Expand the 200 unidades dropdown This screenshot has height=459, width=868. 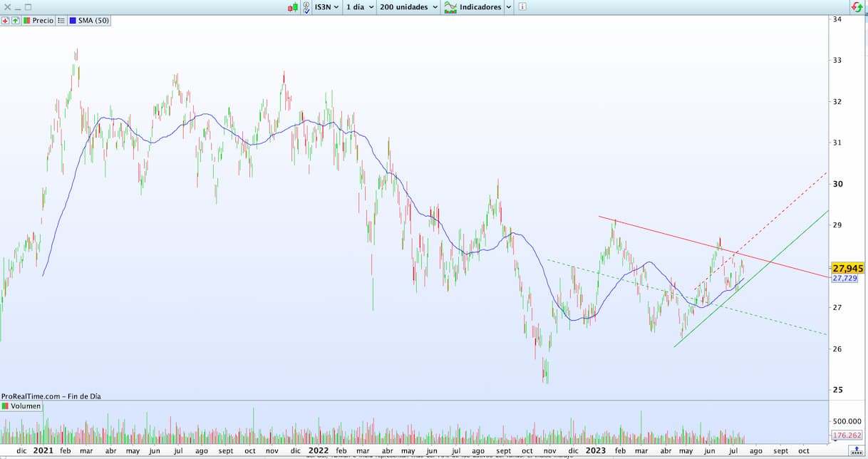click(409, 7)
